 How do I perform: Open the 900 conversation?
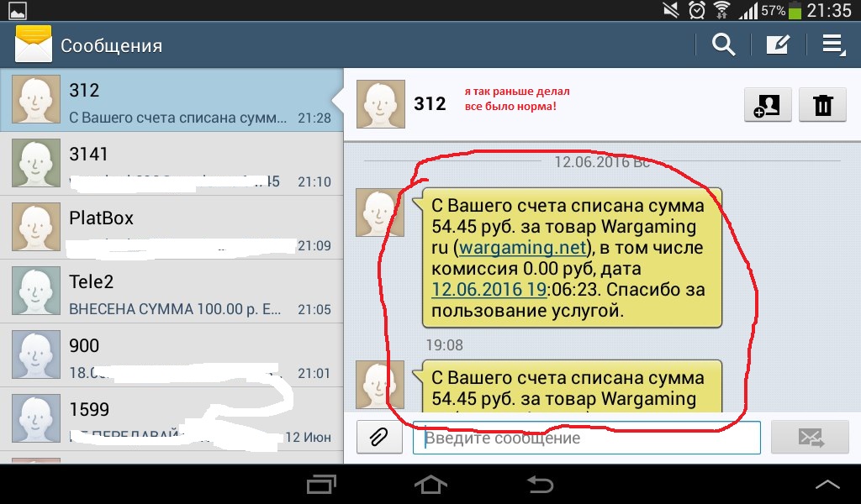point(172,355)
